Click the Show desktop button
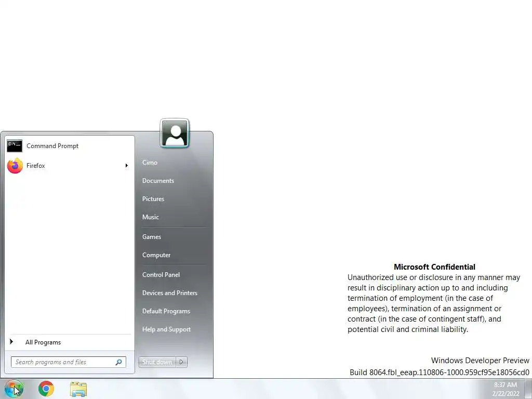 528,389
